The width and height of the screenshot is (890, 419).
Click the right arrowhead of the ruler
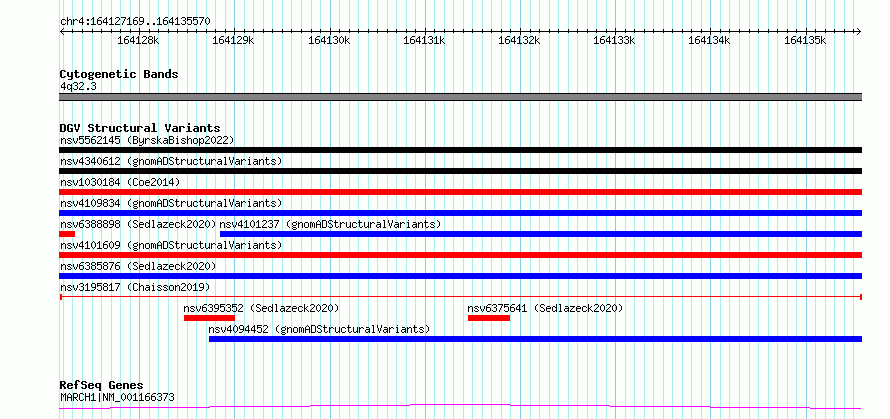(x=859, y=31)
